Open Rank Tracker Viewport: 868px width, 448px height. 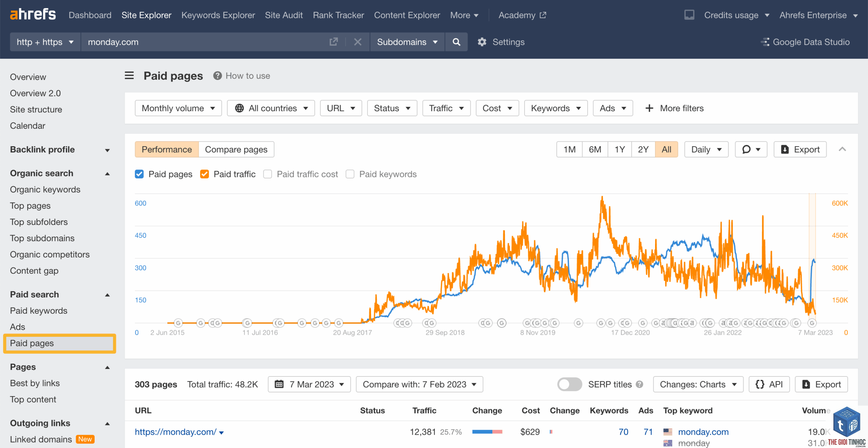[338, 15]
